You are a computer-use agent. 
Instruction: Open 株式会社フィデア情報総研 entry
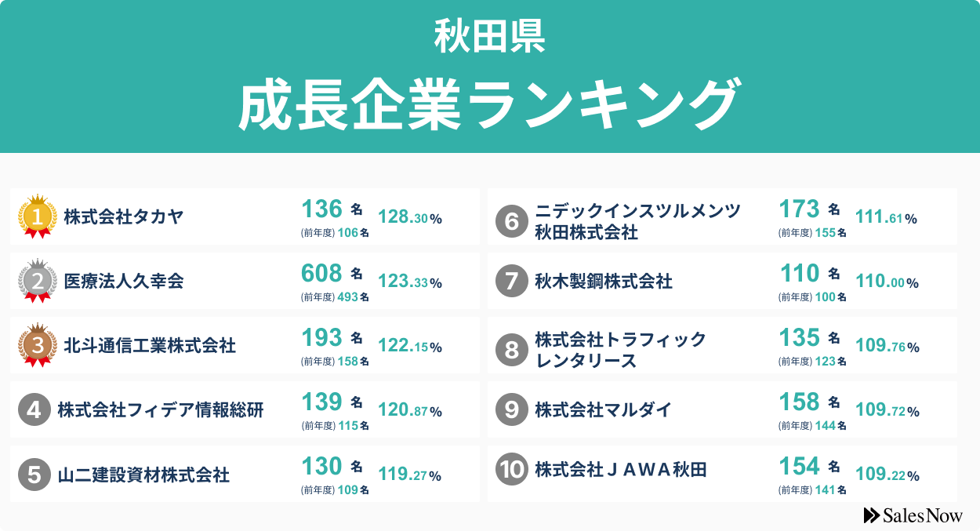click(x=161, y=409)
